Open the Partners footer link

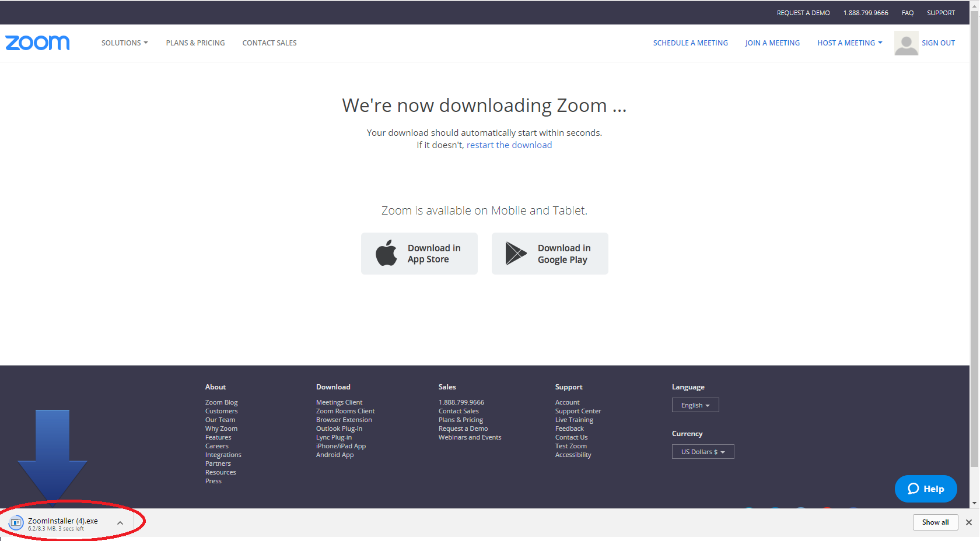(x=218, y=463)
